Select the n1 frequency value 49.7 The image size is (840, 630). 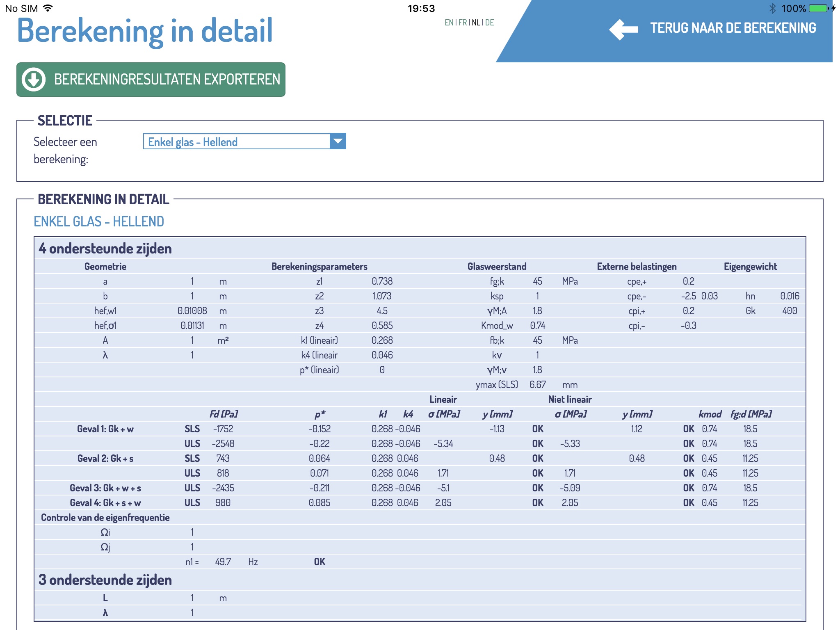pyautogui.click(x=223, y=562)
